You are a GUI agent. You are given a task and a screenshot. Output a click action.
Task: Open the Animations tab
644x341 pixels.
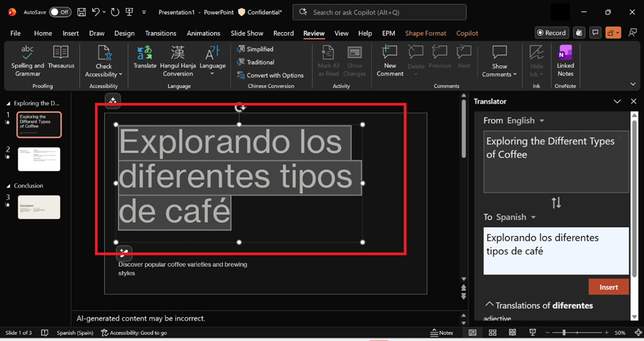tap(203, 33)
